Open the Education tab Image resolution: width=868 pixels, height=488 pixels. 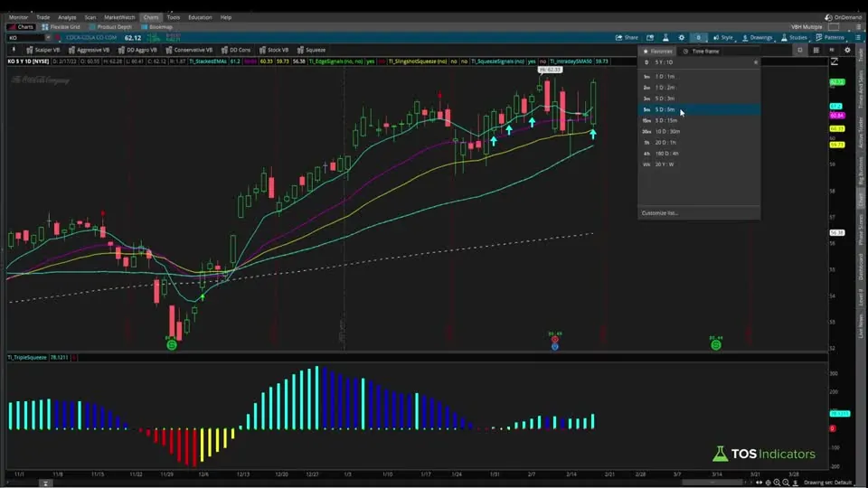[x=200, y=17]
